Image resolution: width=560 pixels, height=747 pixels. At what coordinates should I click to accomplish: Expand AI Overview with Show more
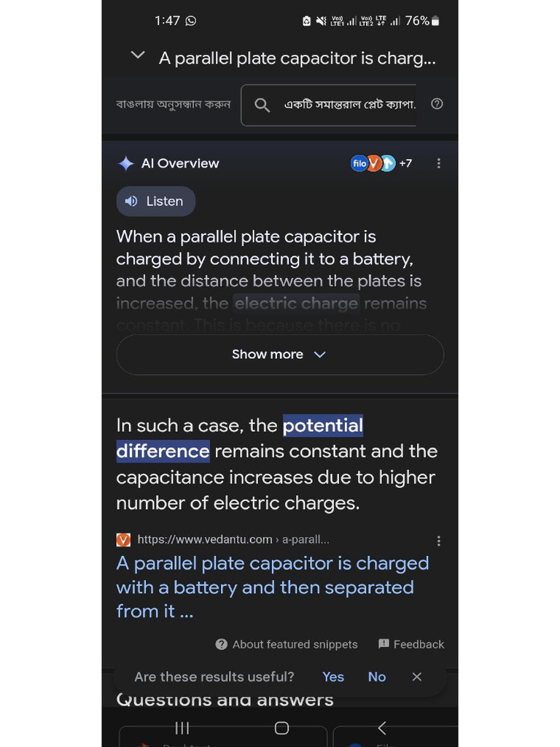(x=279, y=355)
